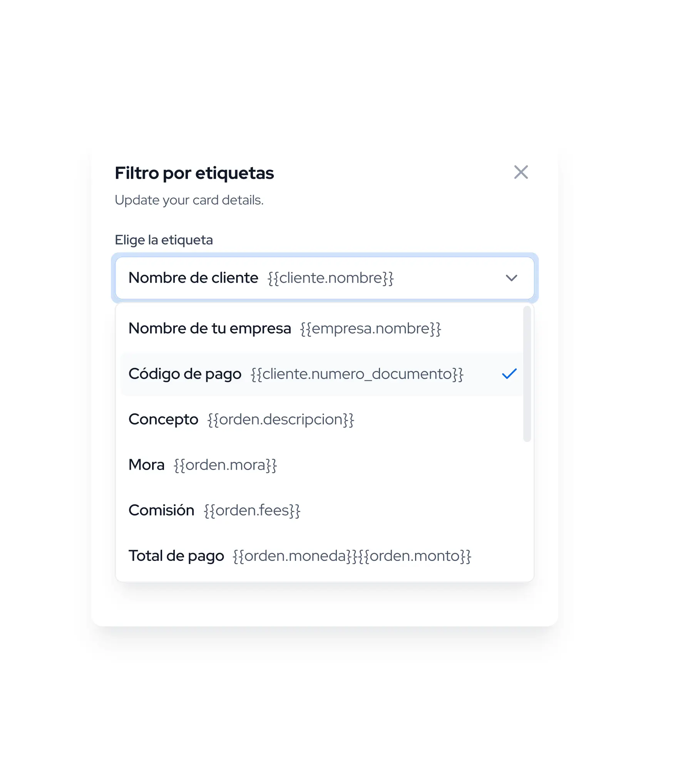Image resolution: width=700 pixels, height=762 pixels.
Task: Close the Filtro por etiquetas dialog
Action: coord(521,172)
